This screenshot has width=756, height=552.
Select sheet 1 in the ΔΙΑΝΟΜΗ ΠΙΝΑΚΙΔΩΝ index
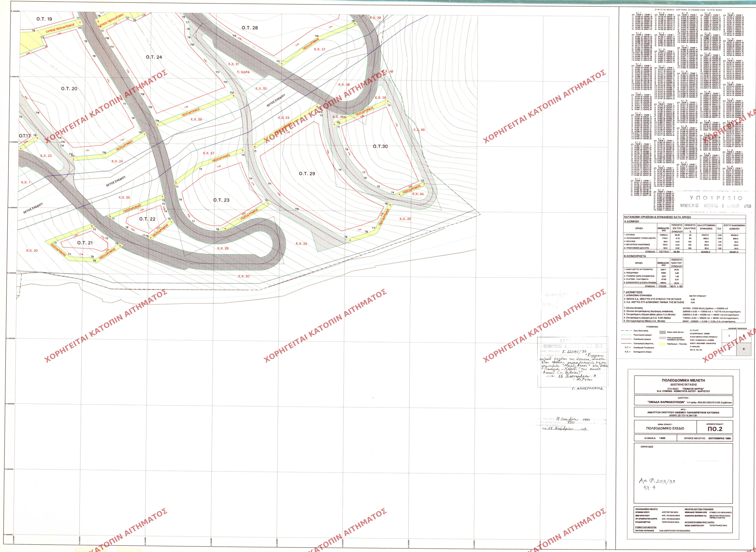point(729,336)
